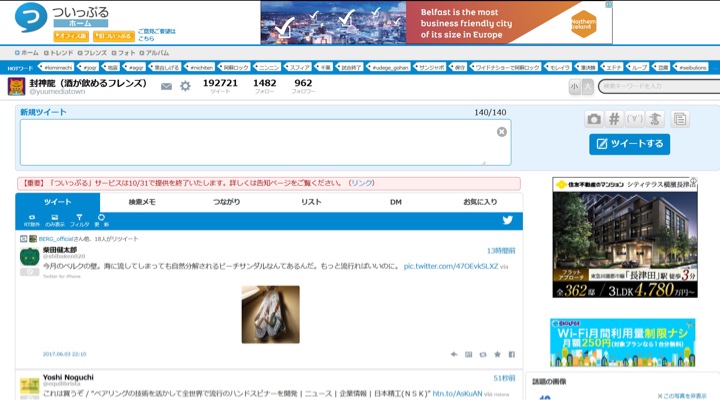The width and height of the screenshot is (720, 400).
Task: Click the small BERG_official retweeter avatar
Action: click(x=33, y=239)
